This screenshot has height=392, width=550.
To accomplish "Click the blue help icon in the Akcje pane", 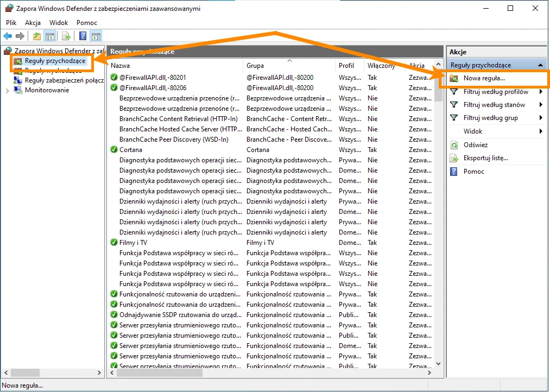I will (454, 172).
